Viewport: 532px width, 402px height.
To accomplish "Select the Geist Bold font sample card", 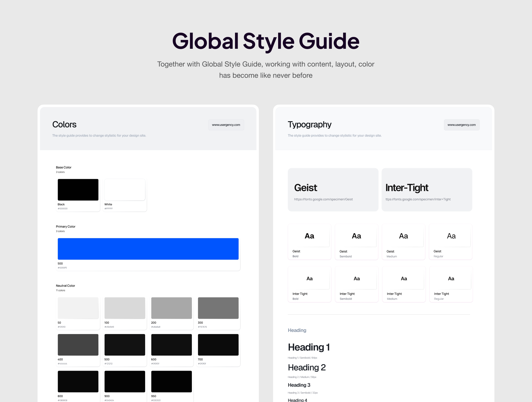I will point(309,242).
